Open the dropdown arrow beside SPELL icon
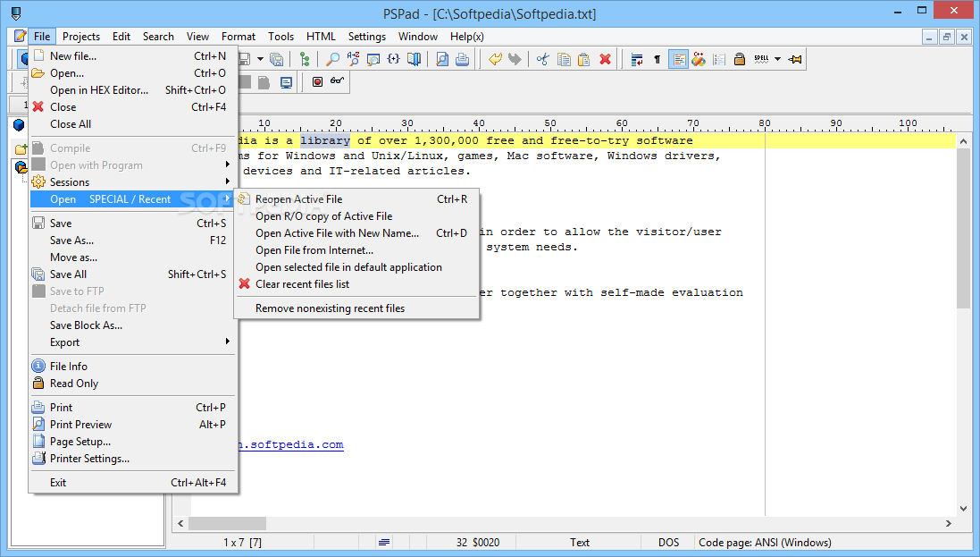Image resolution: width=980 pixels, height=557 pixels. coord(777,59)
